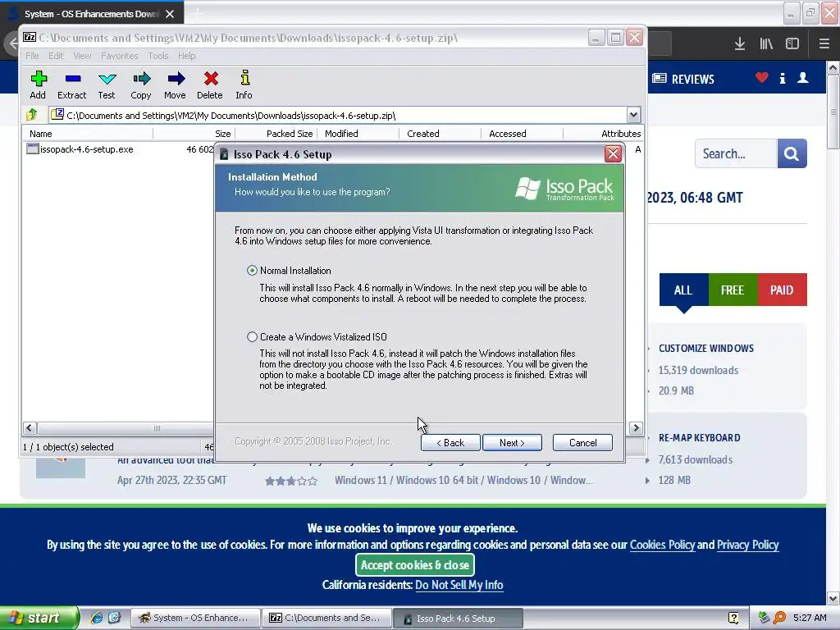Toggle Firefox sidebar icon
840x630 pixels.
click(x=792, y=44)
